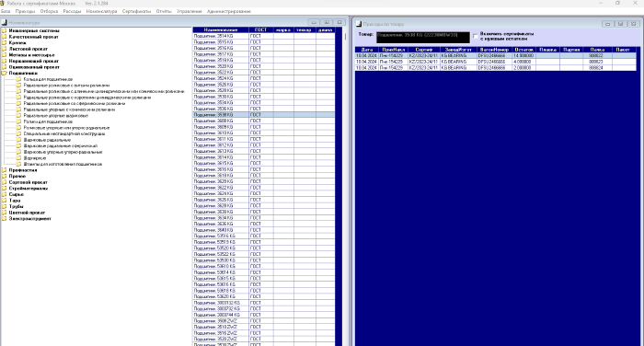
Task: Select receipt row with balance 14.000000
Action: coord(495,55)
